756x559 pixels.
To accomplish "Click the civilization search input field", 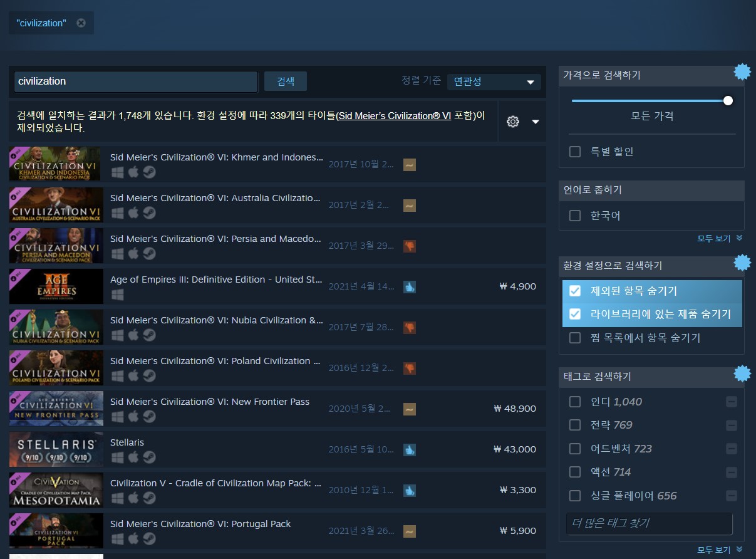I will coord(136,81).
